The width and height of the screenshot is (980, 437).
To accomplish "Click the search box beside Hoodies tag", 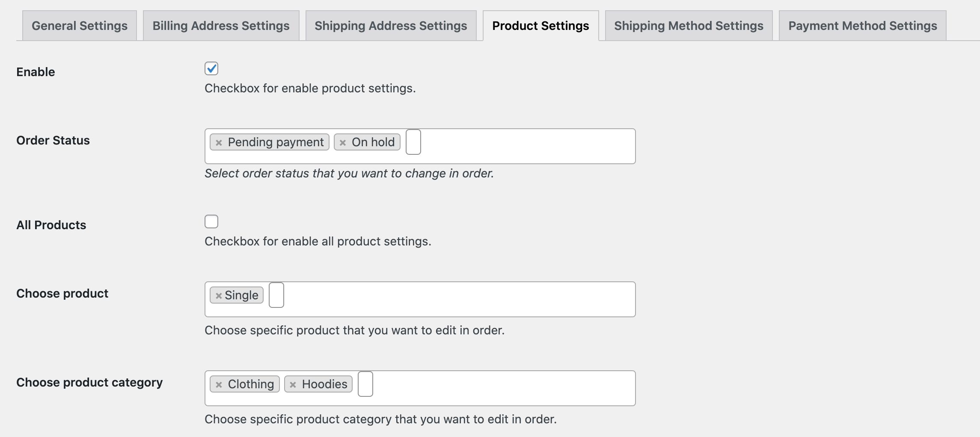I will (365, 384).
